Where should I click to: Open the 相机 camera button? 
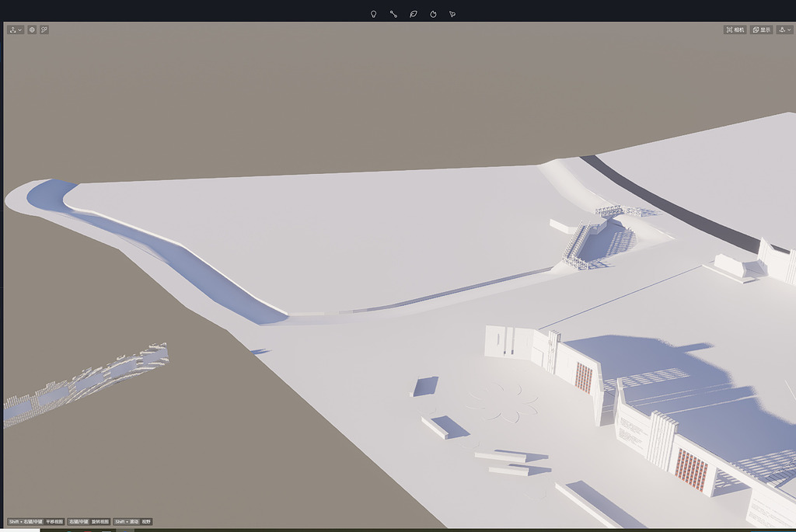click(x=735, y=30)
